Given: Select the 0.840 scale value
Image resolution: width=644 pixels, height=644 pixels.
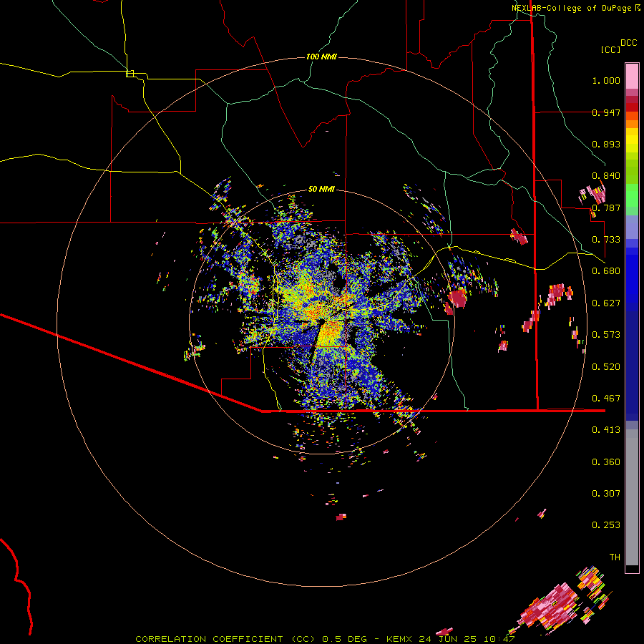Looking at the screenshot, I should pyautogui.click(x=606, y=176).
